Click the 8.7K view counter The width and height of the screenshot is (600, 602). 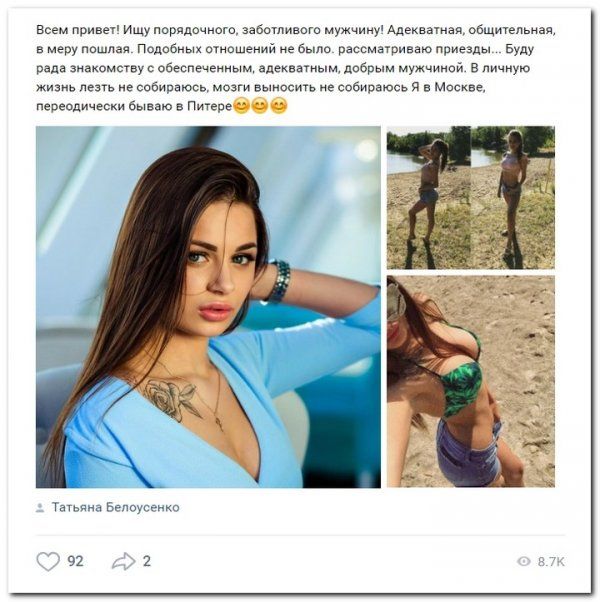click(x=551, y=562)
